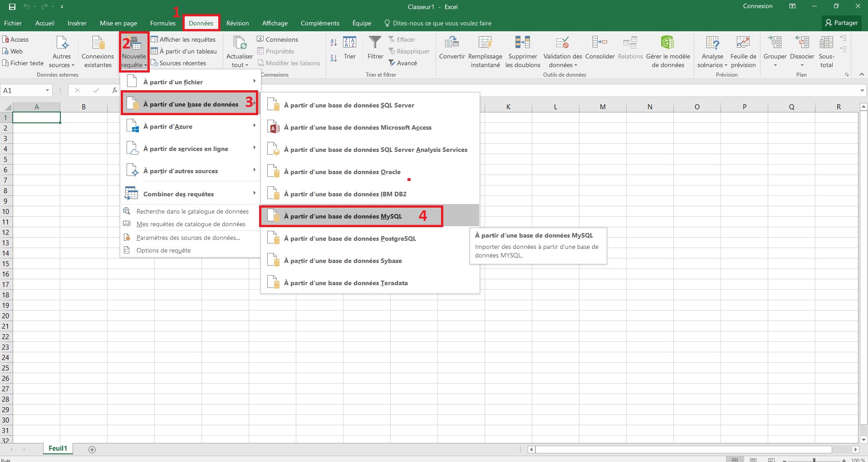
Task: Click Supprimer les doublons icon
Action: click(523, 43)
